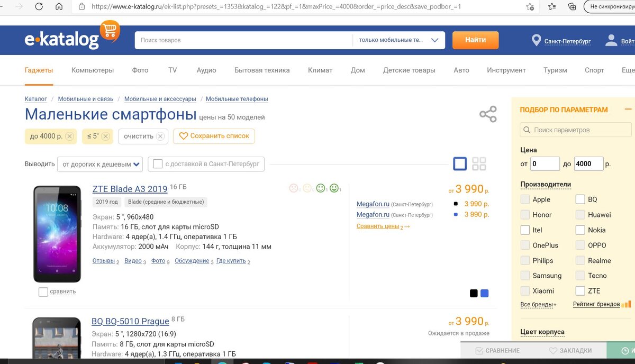The height and width of the screenshot is (364, 635).
Task: Click the orange Найти search button
Action: [x=475, y=40]
